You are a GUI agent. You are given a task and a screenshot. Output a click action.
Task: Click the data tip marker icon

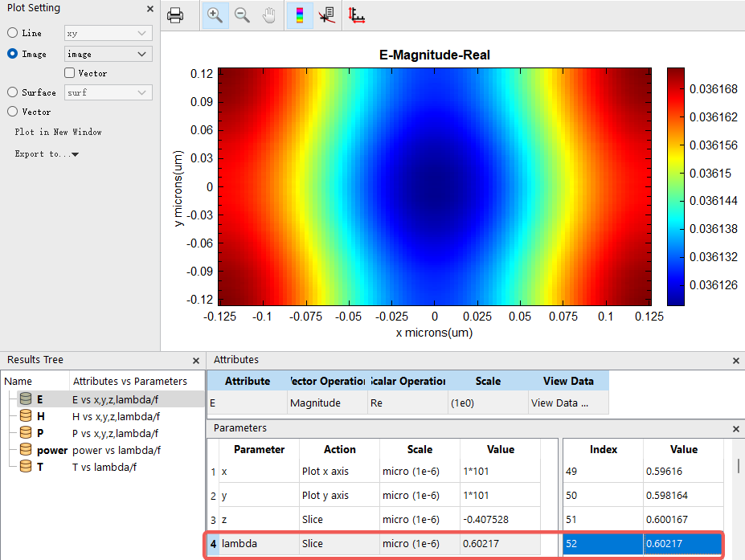(x=327, y=15)
